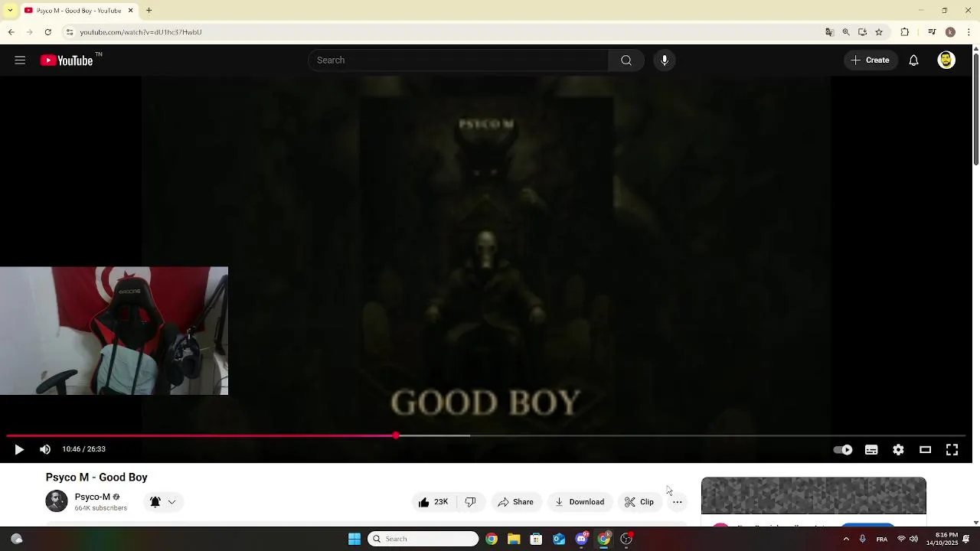Start voice search with microphone icon
The width and height of the screenshot is (980, 551).
click(665, 60)
